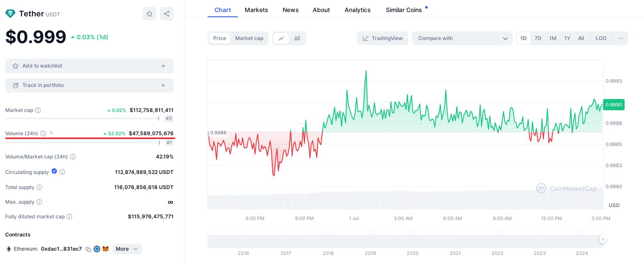
Task: Click the info icon beside Market cap
Action: (38, 110)
